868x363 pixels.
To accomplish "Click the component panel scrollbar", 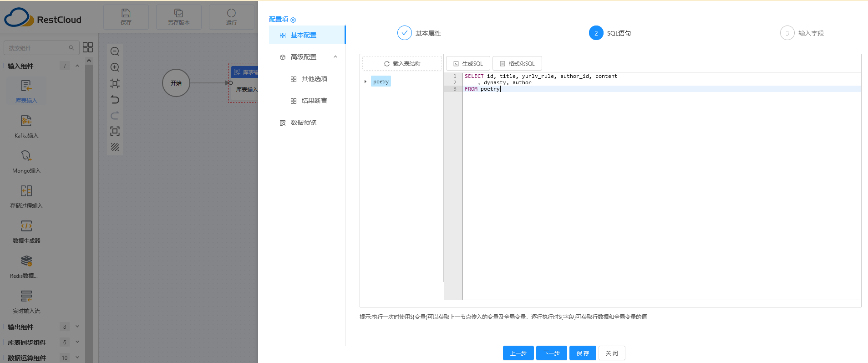I will click(x=89, y=210).
